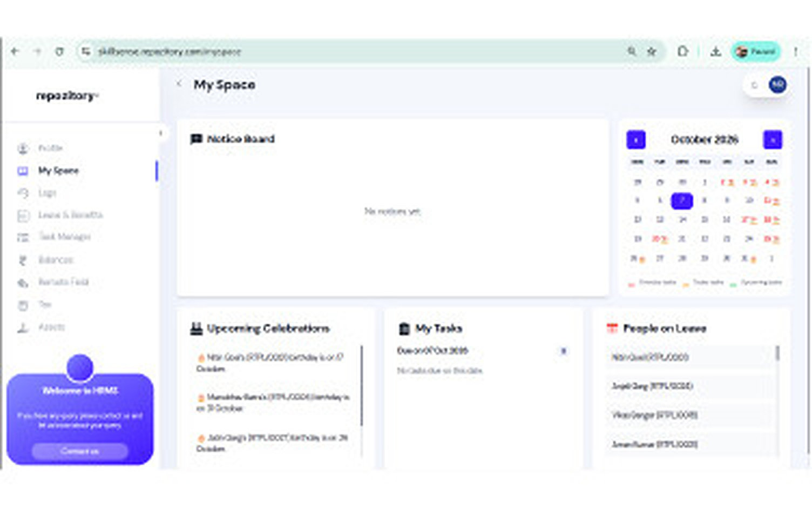Click the fourth person in People on Leave

point(689,444)
